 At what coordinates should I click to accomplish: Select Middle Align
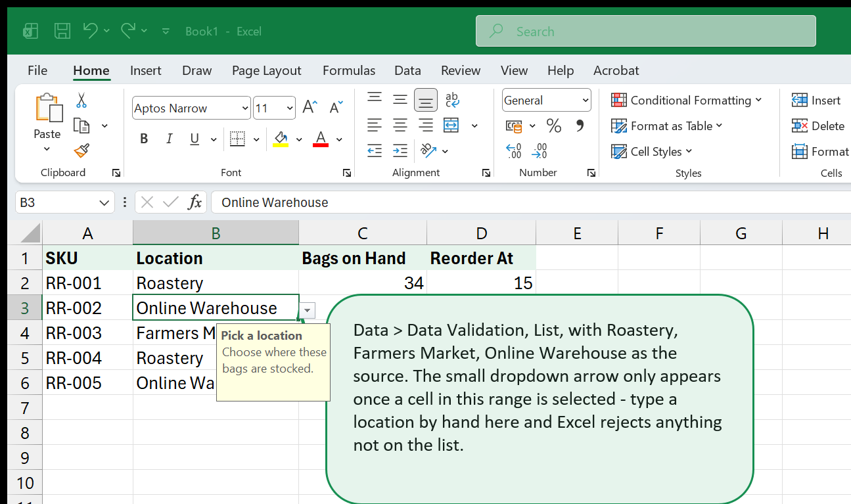coord(400,99)
